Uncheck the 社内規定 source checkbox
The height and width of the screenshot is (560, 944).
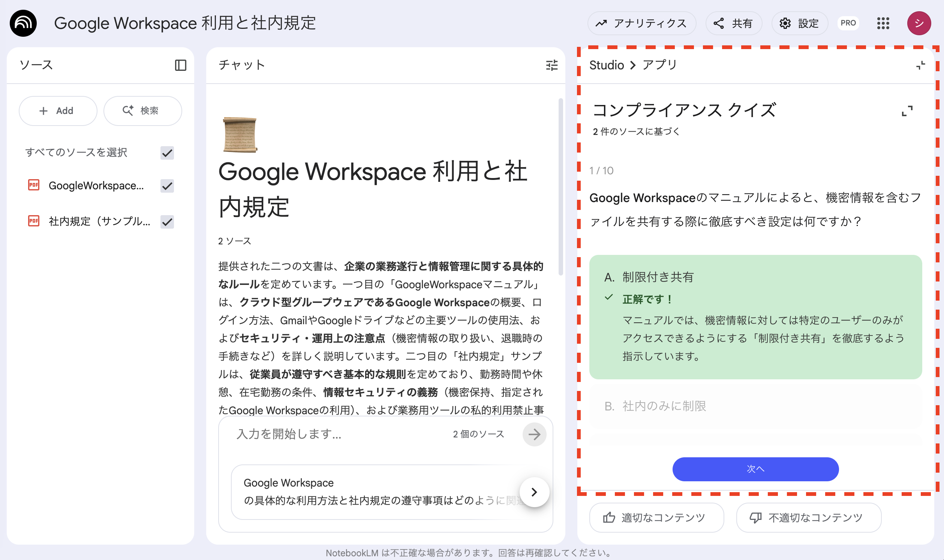(167, 222)
